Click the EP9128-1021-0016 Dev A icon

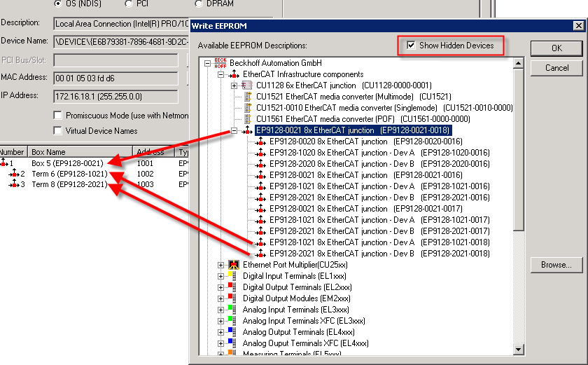(260, 187)
